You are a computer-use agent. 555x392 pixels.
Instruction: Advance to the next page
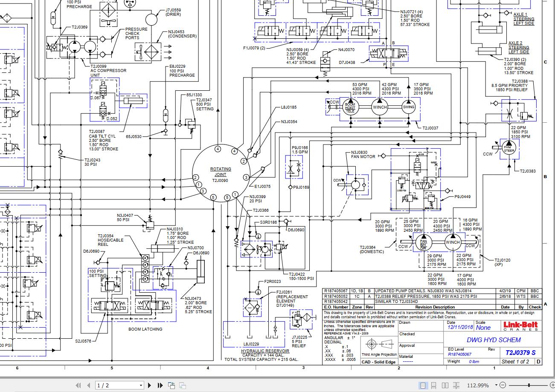150,385
